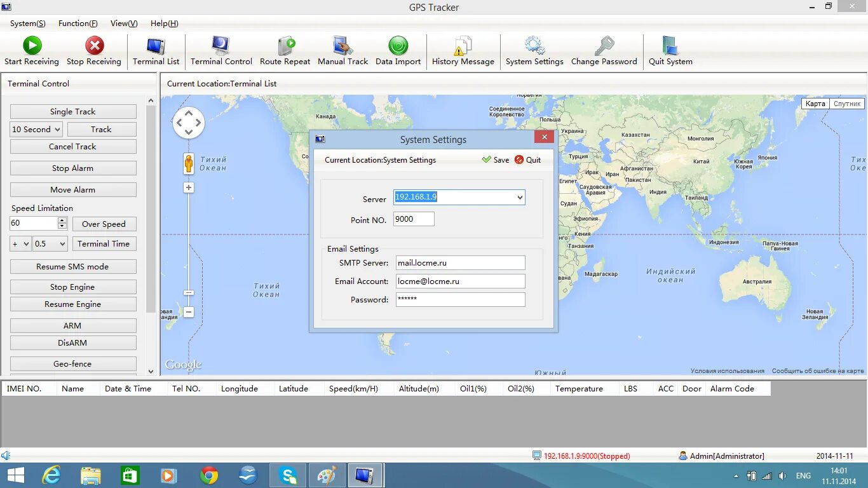Open the System(S) menu
The width and height of the screenshot is (868, 488).
(28, 24)
